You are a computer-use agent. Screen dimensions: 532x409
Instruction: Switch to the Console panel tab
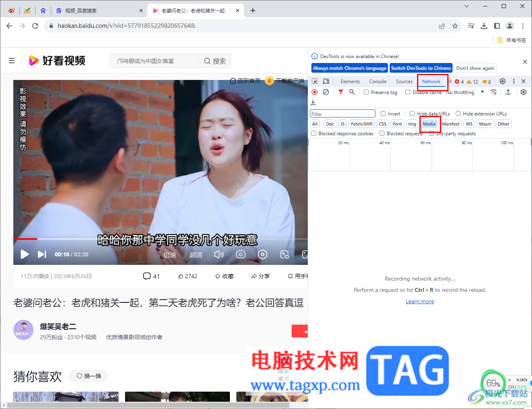point(378,82)
